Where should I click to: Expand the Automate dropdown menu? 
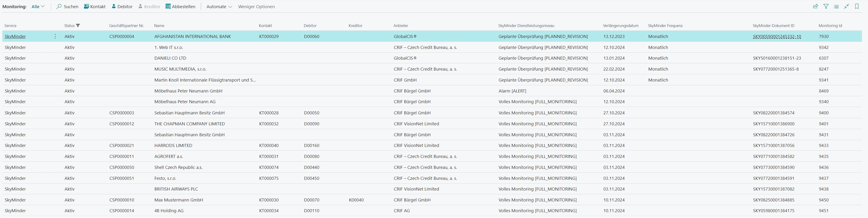(219, 6)
